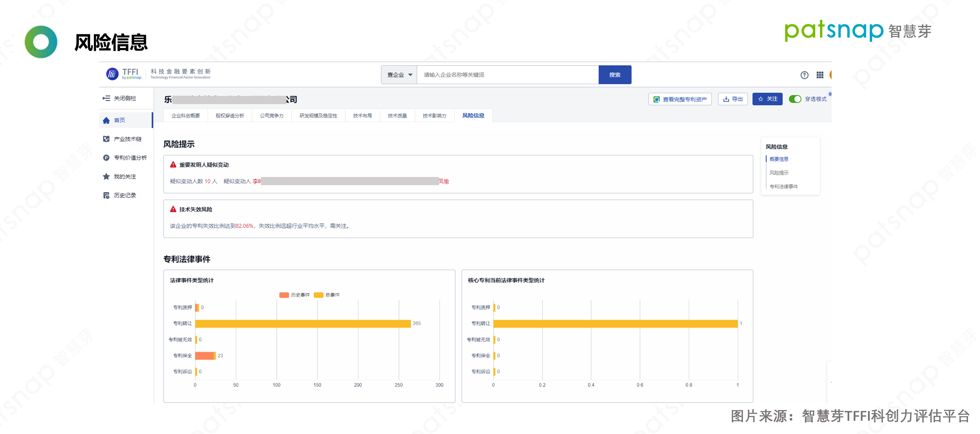Click the 专利转让 bar in 核心专利 chart
This screenshot has height=434, width=980.
click(616, 323)
